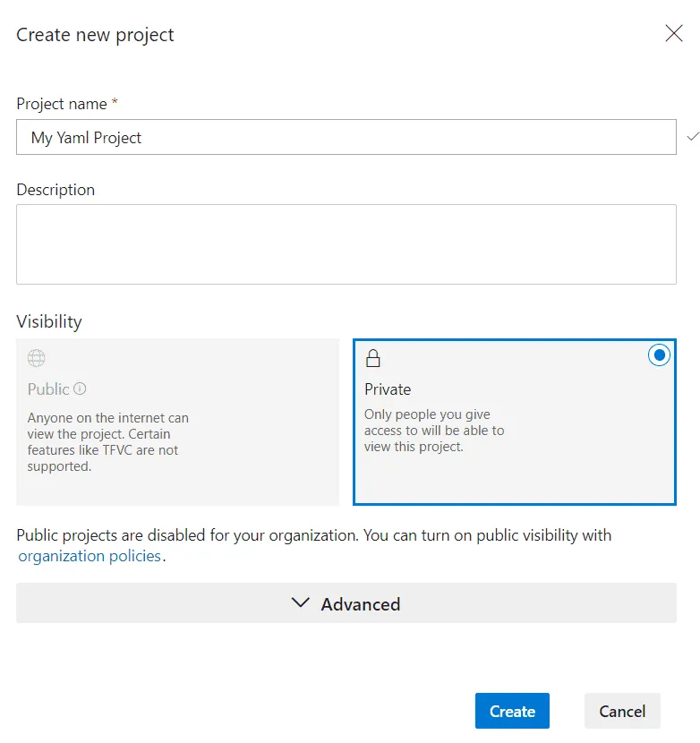Click the Public card description text

point(107,441)
